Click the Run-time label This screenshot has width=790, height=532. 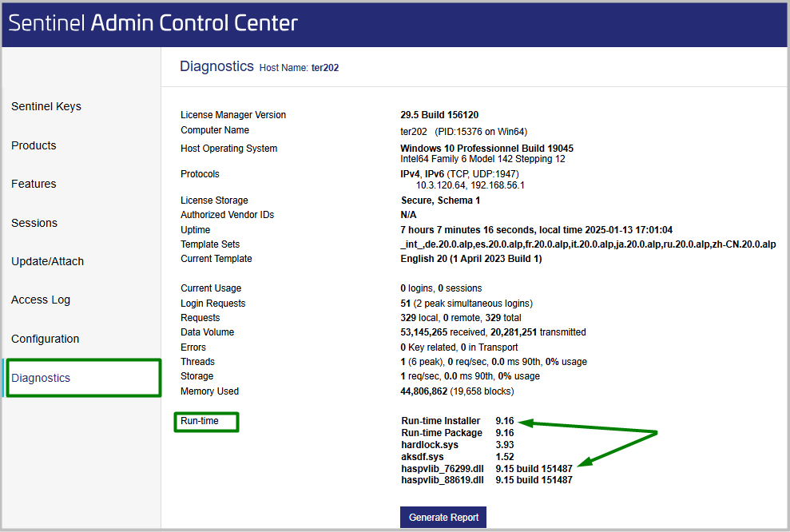[200, 421]
